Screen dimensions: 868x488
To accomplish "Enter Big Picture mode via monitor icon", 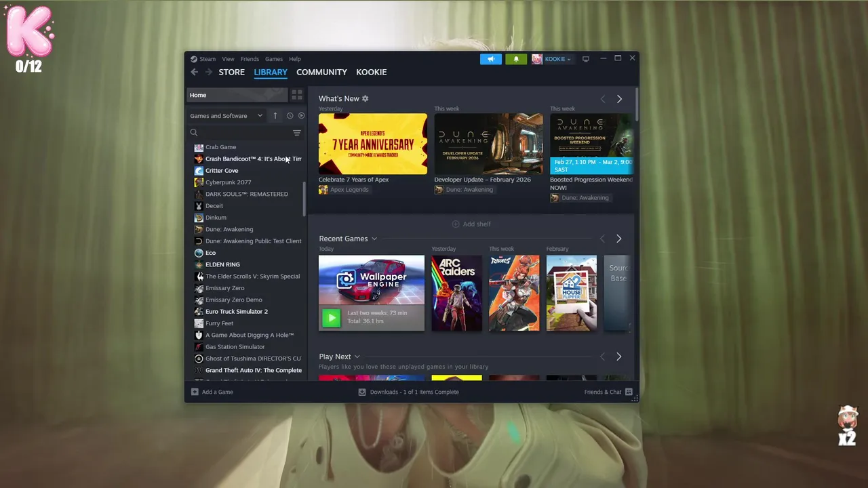I will (x=586, y=59).
